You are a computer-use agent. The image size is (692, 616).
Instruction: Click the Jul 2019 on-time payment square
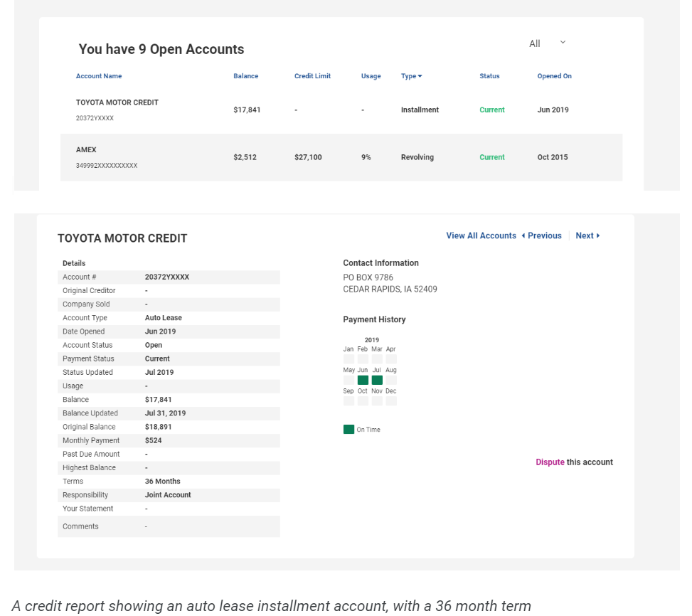coord(377,380)
